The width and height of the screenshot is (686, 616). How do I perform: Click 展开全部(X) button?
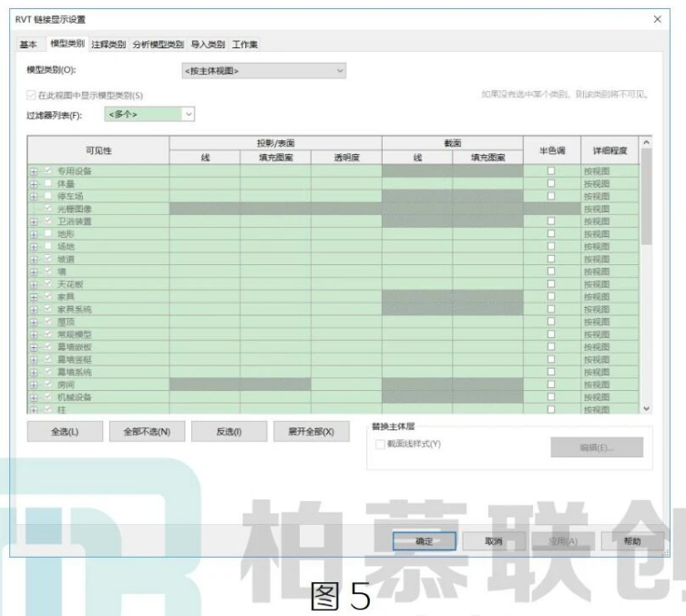[312, 431]
